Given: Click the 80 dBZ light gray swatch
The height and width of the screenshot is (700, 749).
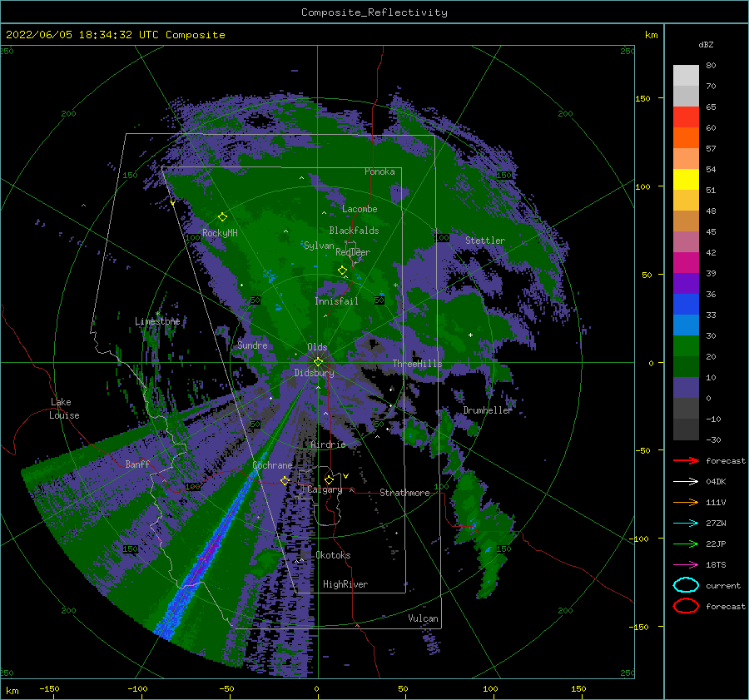Looking at the screenshot, I should (686, 75).
